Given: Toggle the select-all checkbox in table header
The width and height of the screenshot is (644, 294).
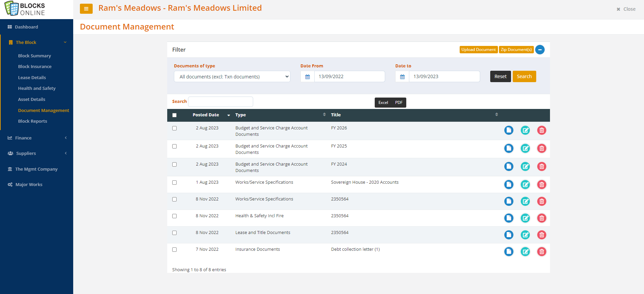Looking at the screenshot, I should pyautogui.click(x=174, y=115).
